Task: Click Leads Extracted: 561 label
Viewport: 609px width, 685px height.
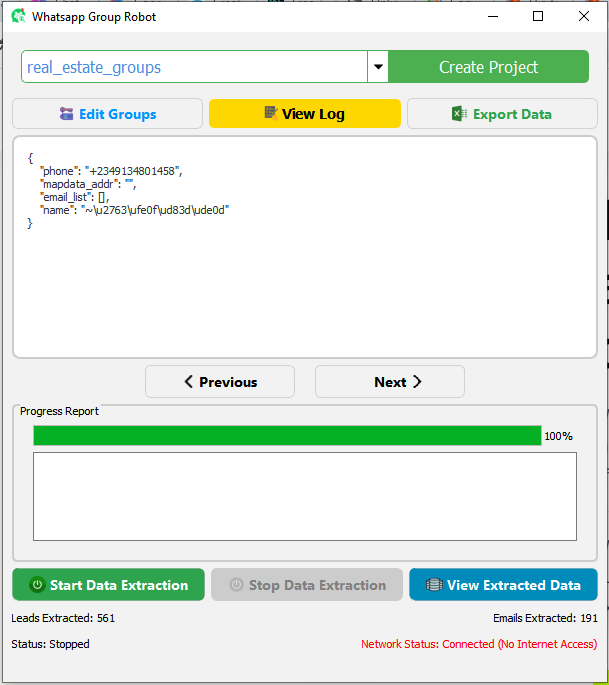Action: [x=63, y=618]
